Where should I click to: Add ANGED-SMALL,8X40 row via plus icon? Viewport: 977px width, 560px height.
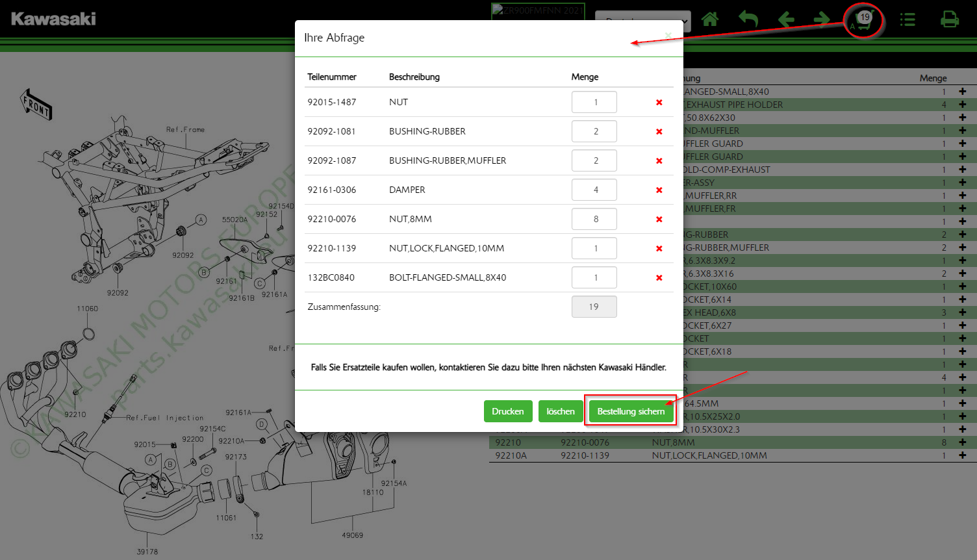pyautogui.click(x=962, y=92)
